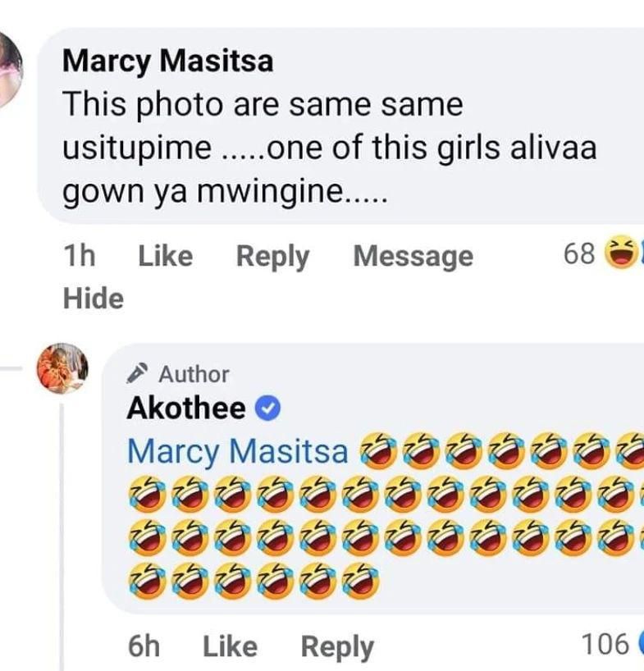The height and width of the screenshot is (671, 644).
Task: Click the Author pen icon
Action: pyautogui.click(x=137, y=374)
